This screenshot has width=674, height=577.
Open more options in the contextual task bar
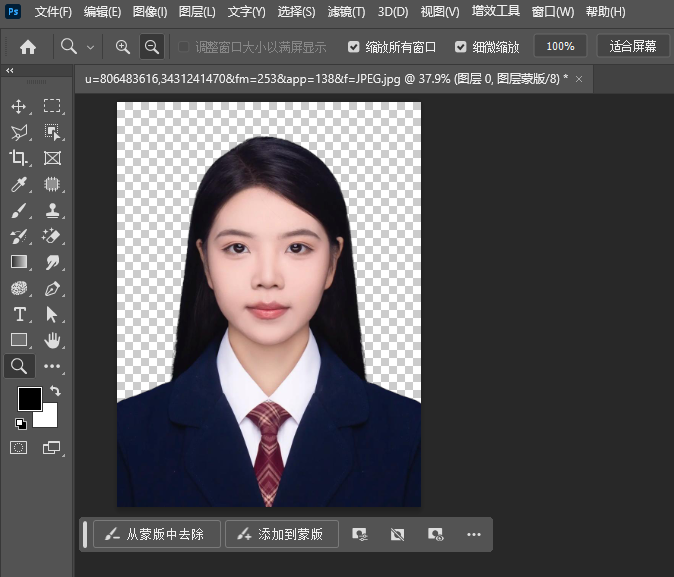[x=474, y=535]
